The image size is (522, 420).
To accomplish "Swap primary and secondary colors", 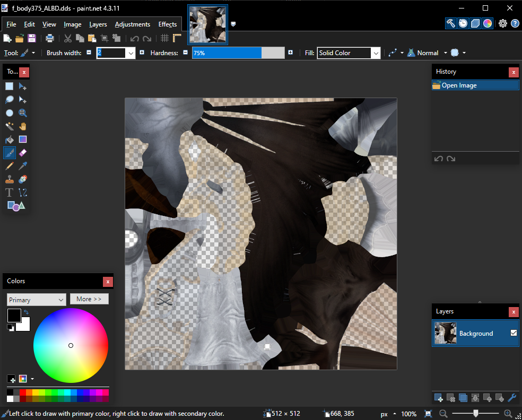I will pos(27,312).
